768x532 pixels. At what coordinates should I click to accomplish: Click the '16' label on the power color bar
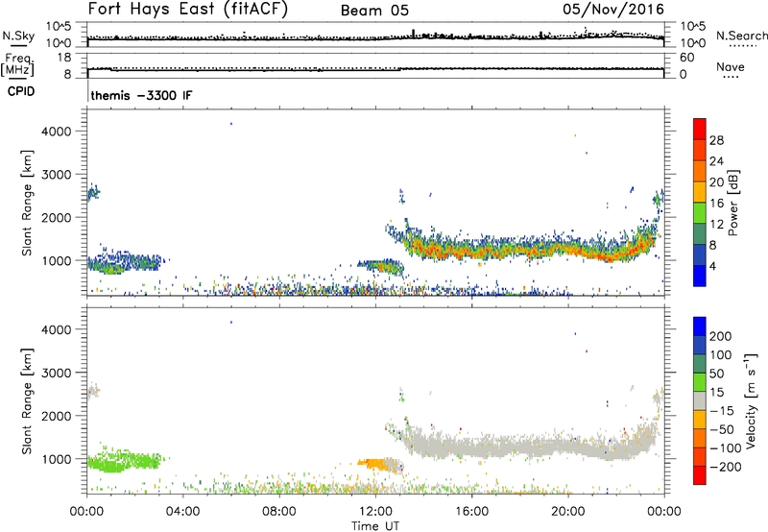click(716, 204)
